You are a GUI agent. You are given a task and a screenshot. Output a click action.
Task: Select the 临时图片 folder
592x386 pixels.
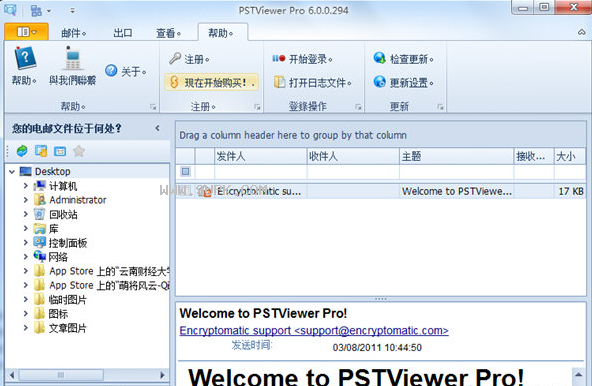coord(68,300)
